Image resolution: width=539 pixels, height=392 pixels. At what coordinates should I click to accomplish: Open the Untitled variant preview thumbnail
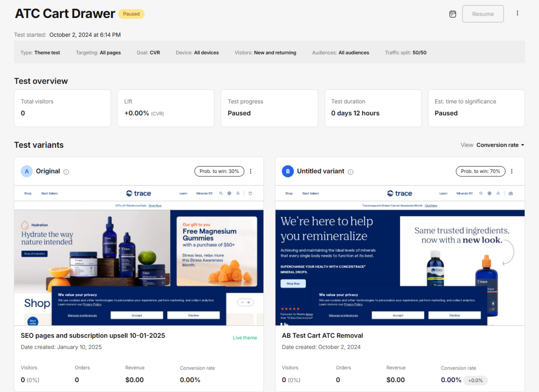[x=400, y=255]
